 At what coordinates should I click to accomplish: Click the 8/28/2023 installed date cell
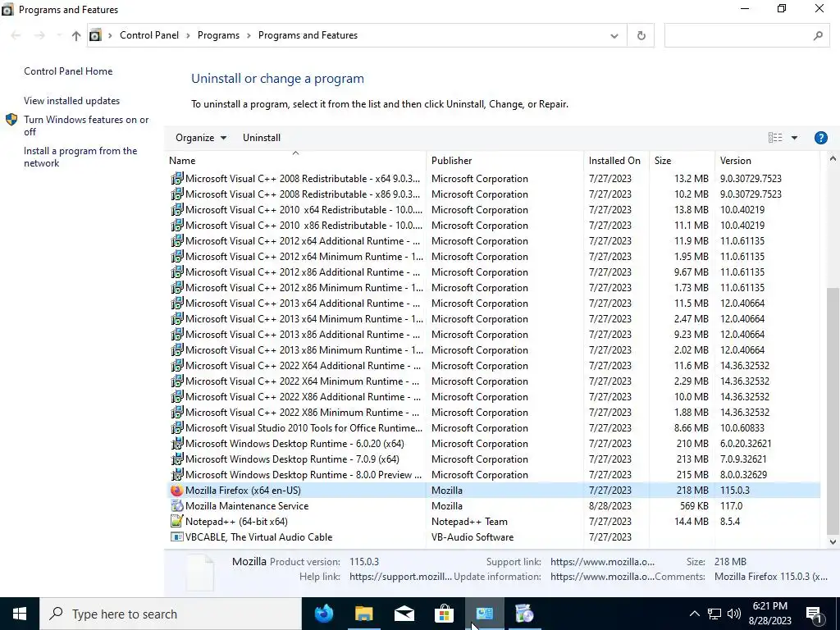click(610, 505)
